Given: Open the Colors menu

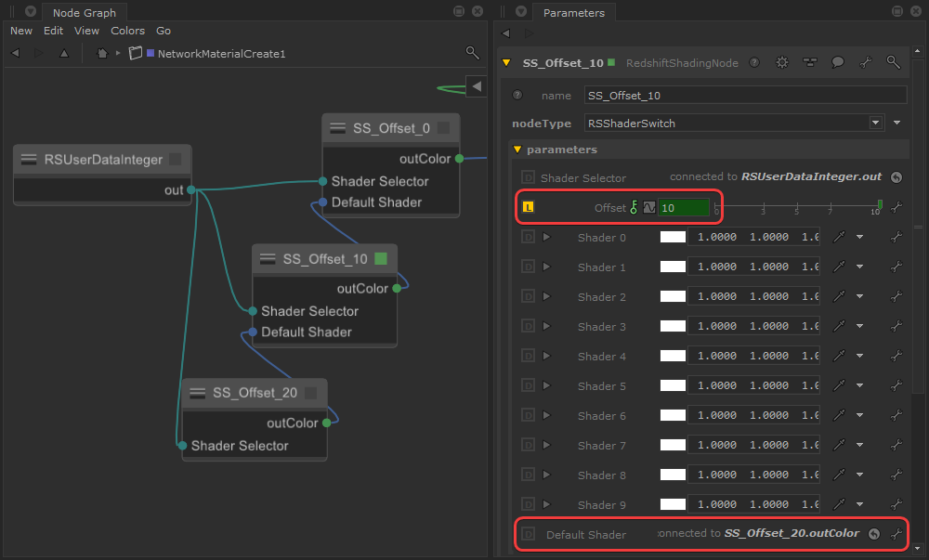Looking at the screenshot, I should 127,31.
